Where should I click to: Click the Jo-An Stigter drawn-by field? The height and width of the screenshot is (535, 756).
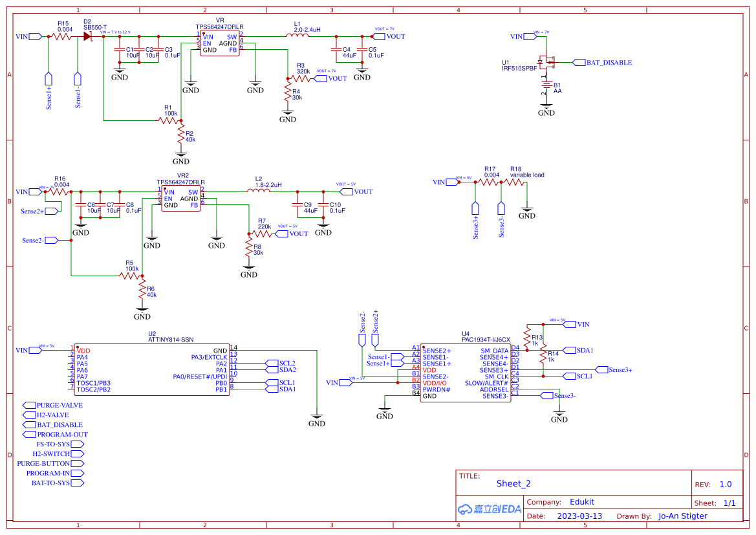pos(683,516)
